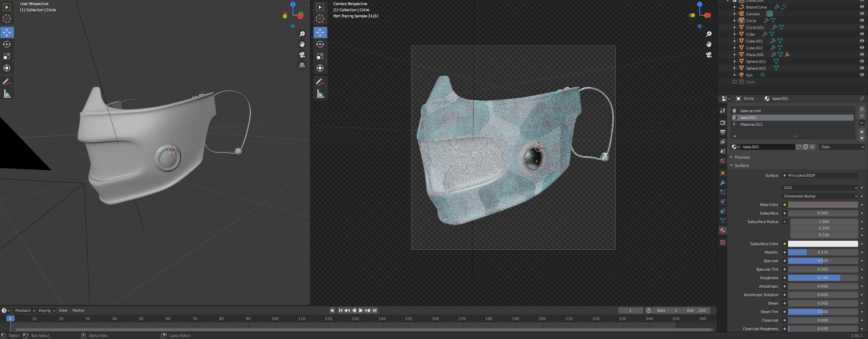
Task: Expand the Preview panel
Action: pos(742,157)
